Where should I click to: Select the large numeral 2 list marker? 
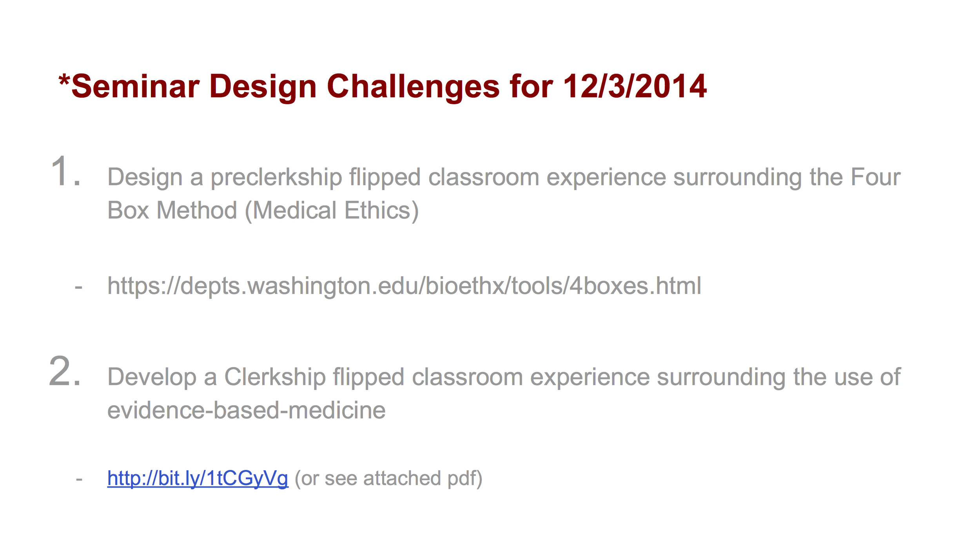[65, 371]
